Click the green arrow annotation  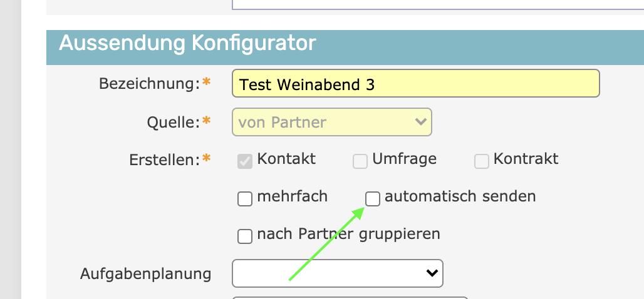[326, 245]
